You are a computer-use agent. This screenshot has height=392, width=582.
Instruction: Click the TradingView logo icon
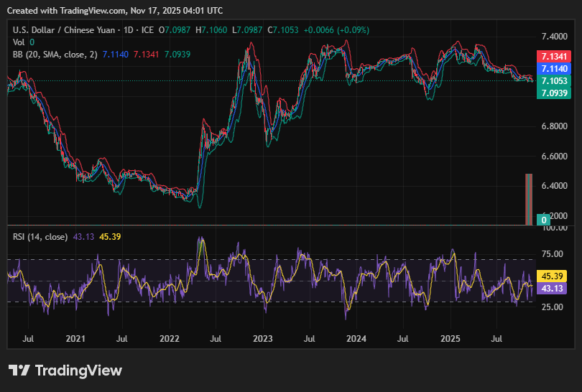19,370
